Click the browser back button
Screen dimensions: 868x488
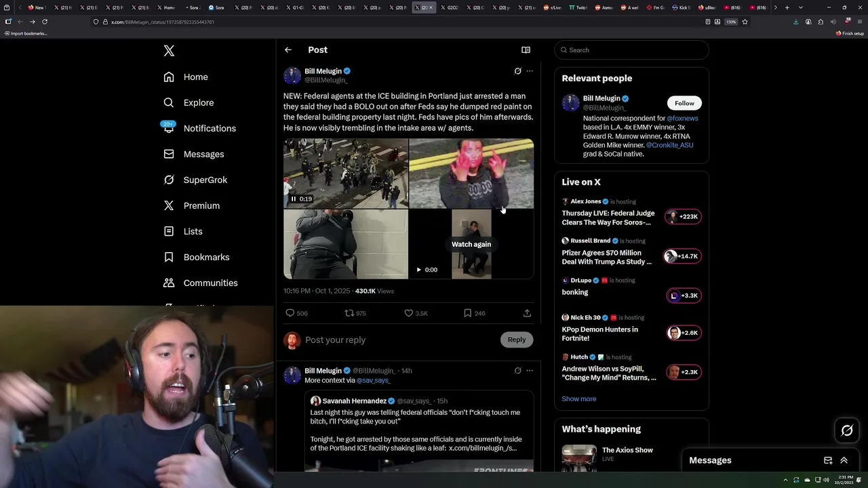(20, 22)
